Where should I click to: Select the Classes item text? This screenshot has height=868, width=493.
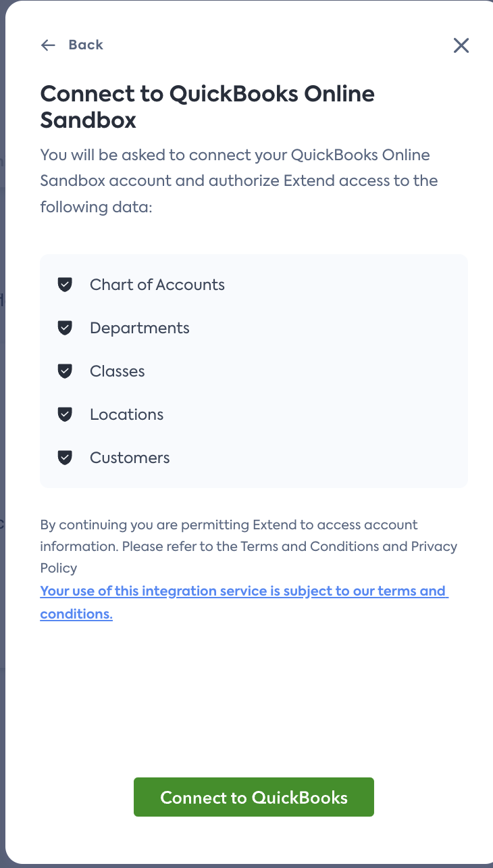[118, 371]
